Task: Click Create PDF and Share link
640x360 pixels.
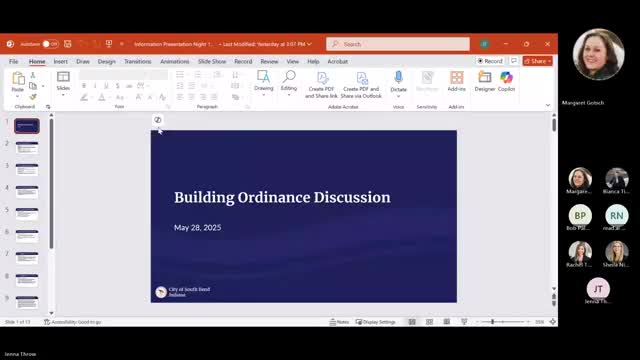Action: 322,85
